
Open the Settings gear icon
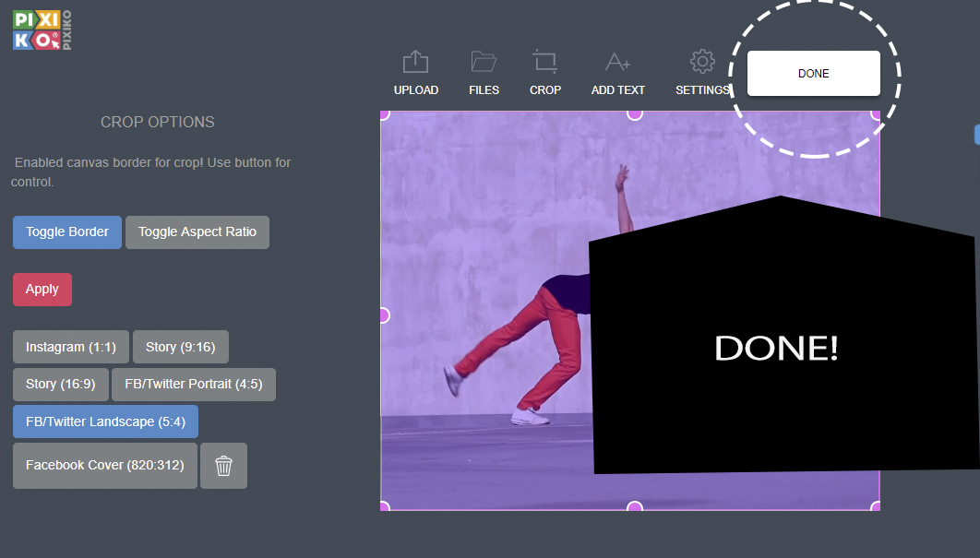click(x=702, y=61)
